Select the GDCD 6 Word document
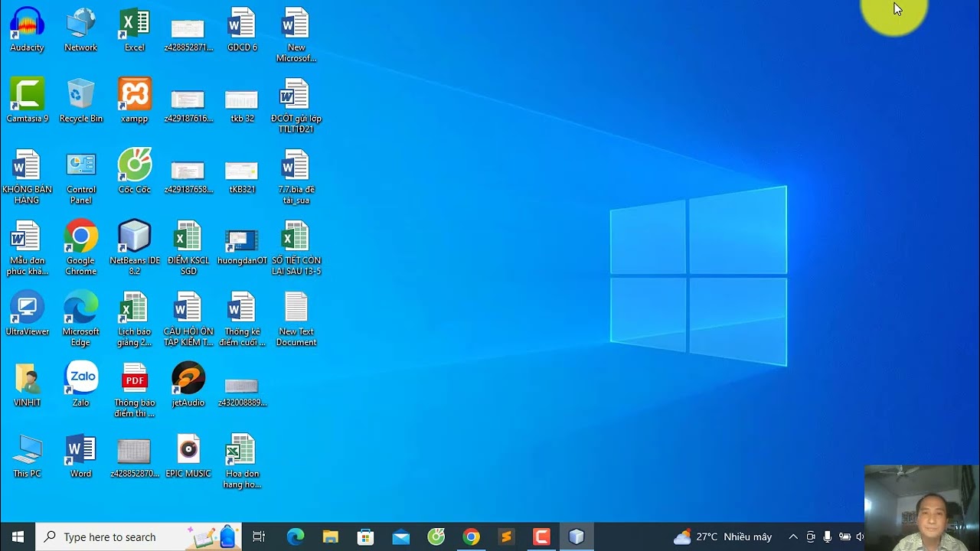The height and width of the screenshot is (551, 980). pos(242,30)
